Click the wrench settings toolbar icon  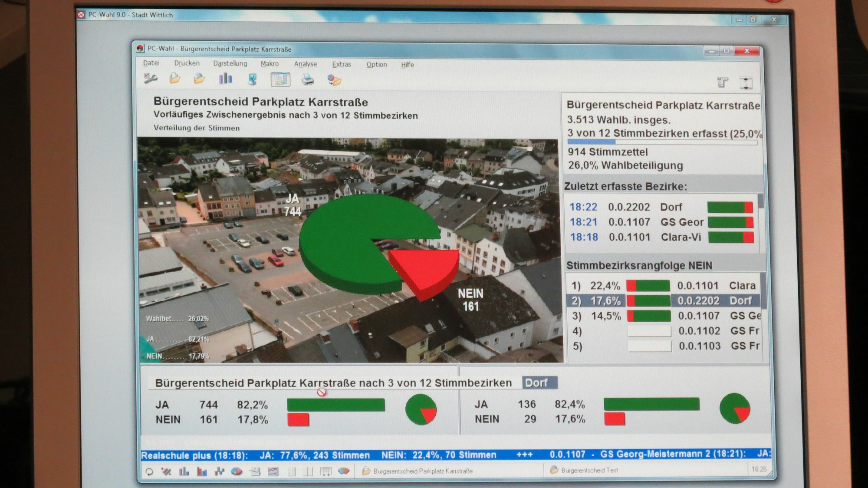pyautogui.click(x=151, y=79)
